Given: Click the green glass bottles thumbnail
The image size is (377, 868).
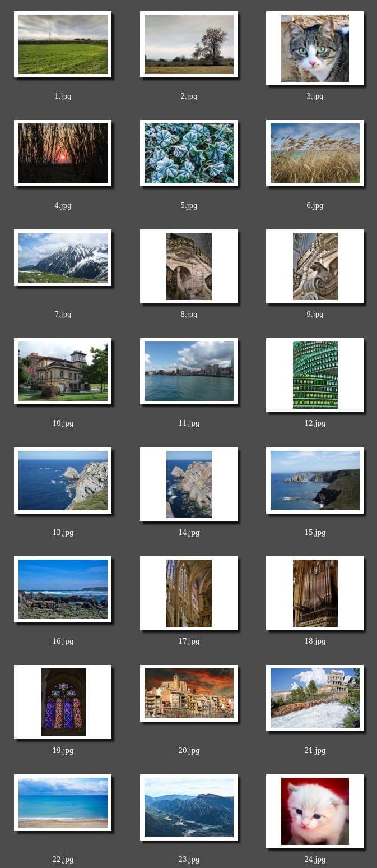Looking at the screenshot, I should coord(315,375).
